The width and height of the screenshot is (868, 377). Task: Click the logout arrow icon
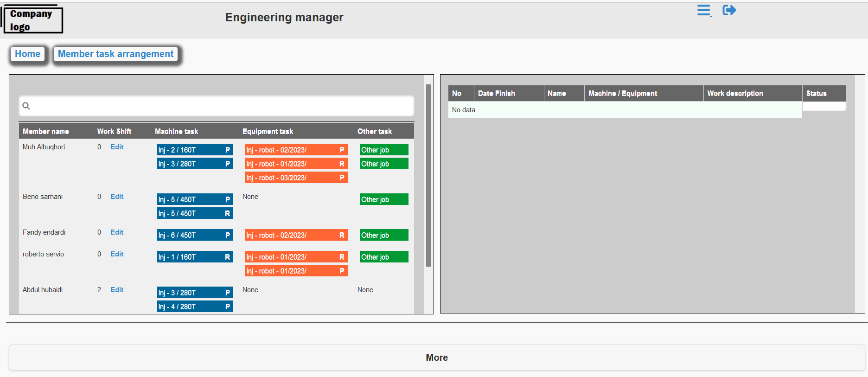[x=729, y=10]
